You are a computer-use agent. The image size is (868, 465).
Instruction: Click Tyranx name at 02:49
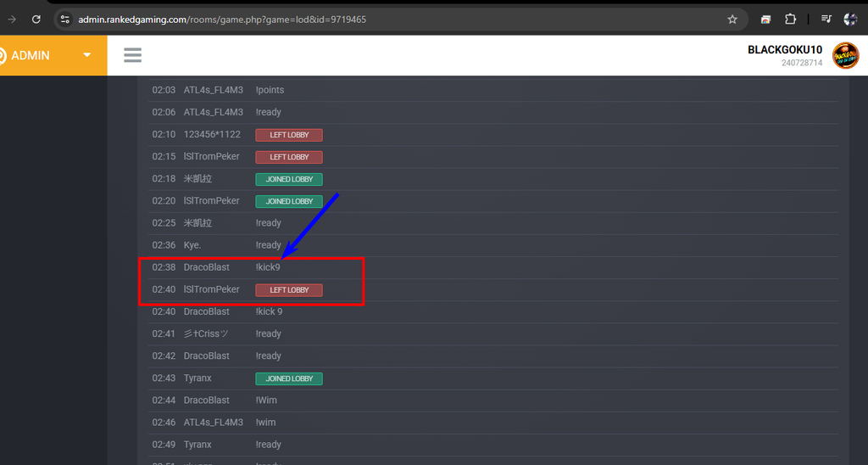pos(198,445)
